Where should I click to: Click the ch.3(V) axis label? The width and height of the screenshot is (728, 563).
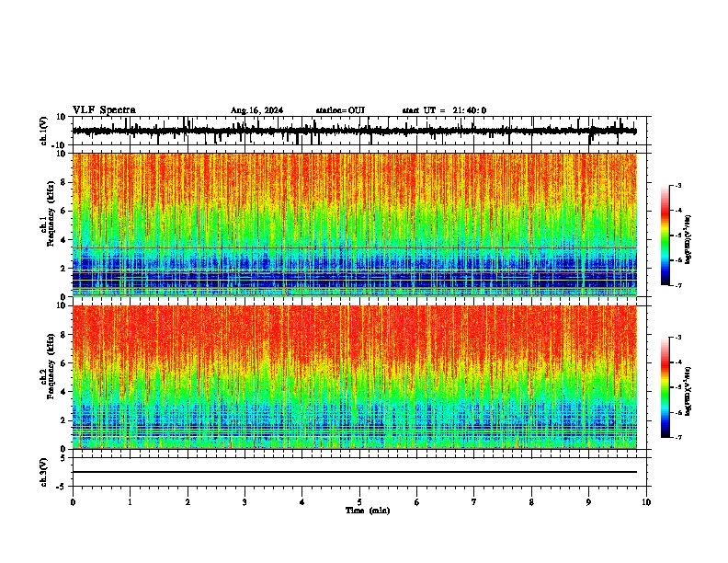click(43, 472)
